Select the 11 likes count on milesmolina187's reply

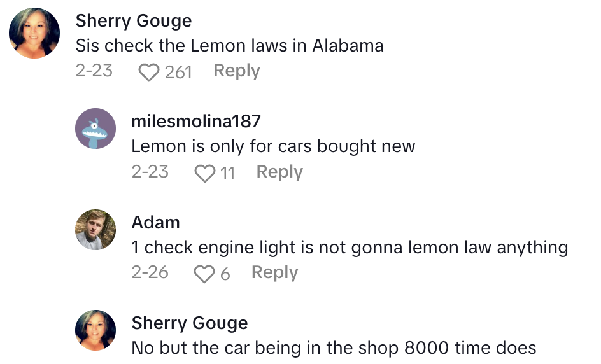pyautogui.click(x=227, y=173)
